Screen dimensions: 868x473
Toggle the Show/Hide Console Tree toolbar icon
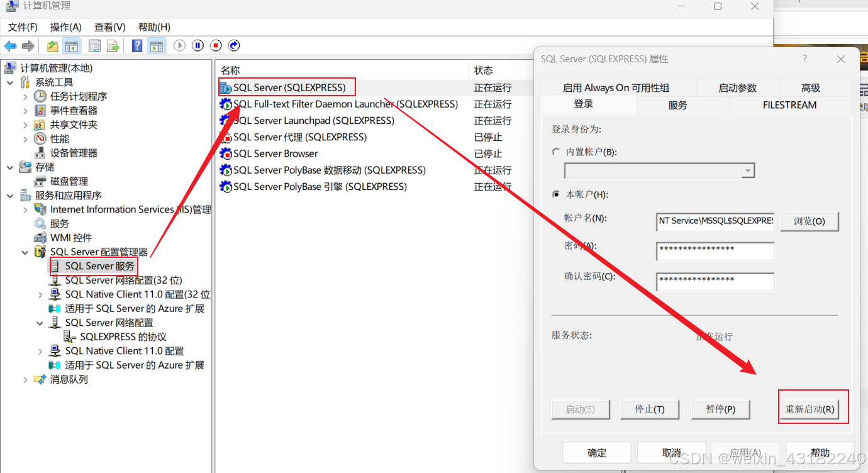(72, 46)
